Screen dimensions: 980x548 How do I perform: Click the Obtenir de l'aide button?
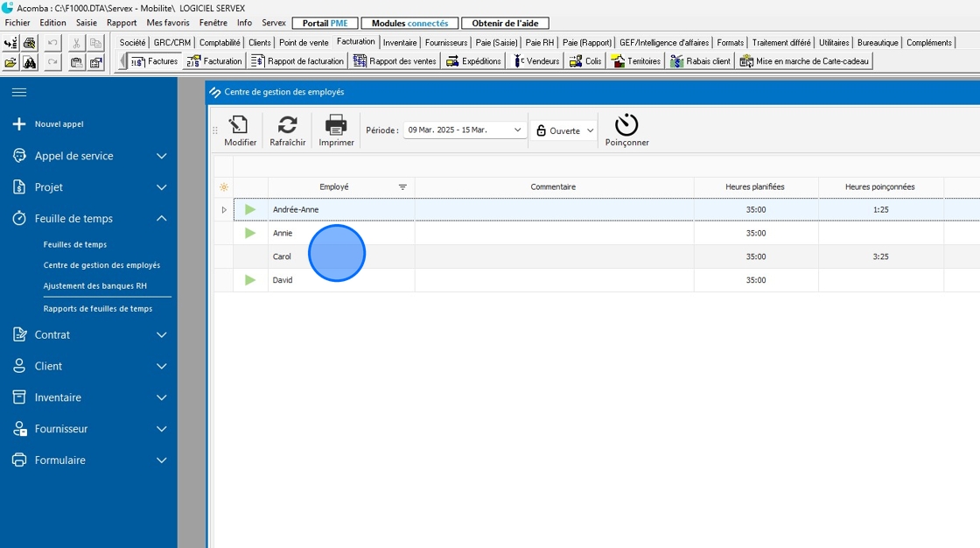click(505, 23)
